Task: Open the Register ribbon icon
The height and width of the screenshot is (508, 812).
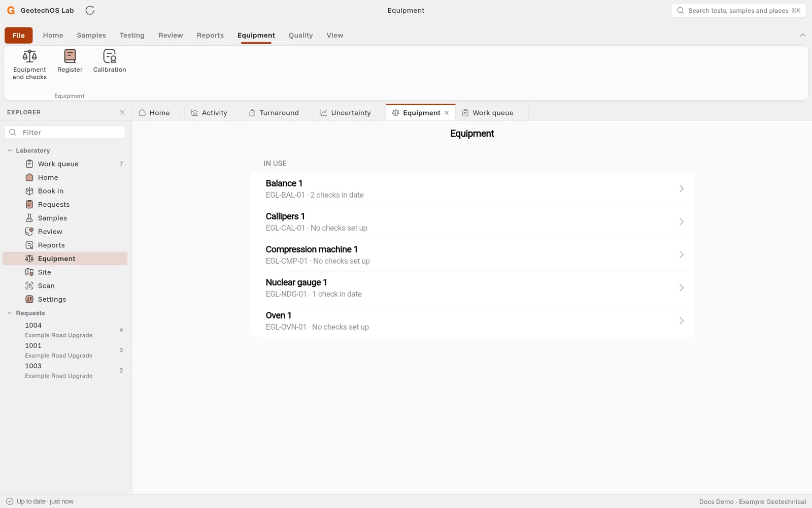Action: pyautogui.click(x=70, y=61)
